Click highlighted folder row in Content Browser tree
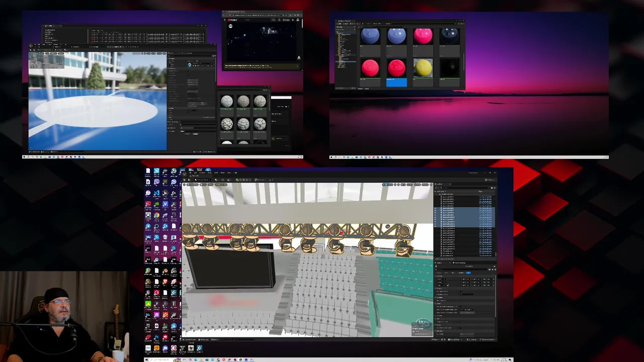Viewport: 644px width, 362px height. (x=346, y=61)
